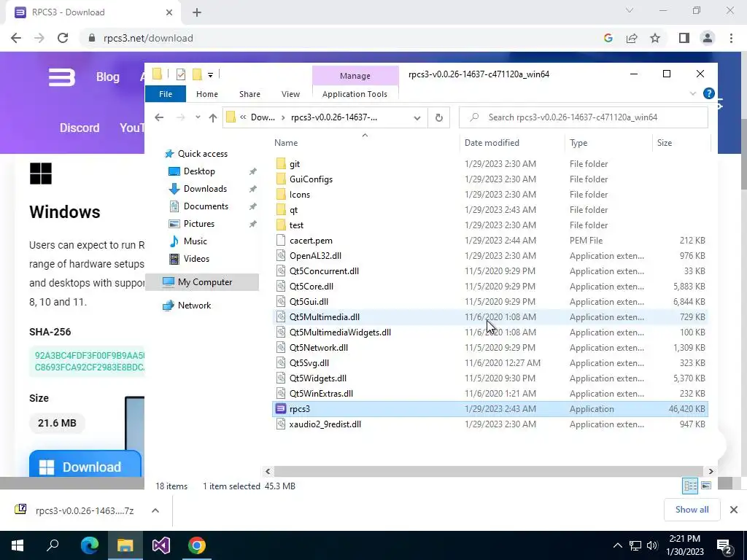Open the Discord link on RPCS3 site
The image size is (747, 560).
coord(80,128)
